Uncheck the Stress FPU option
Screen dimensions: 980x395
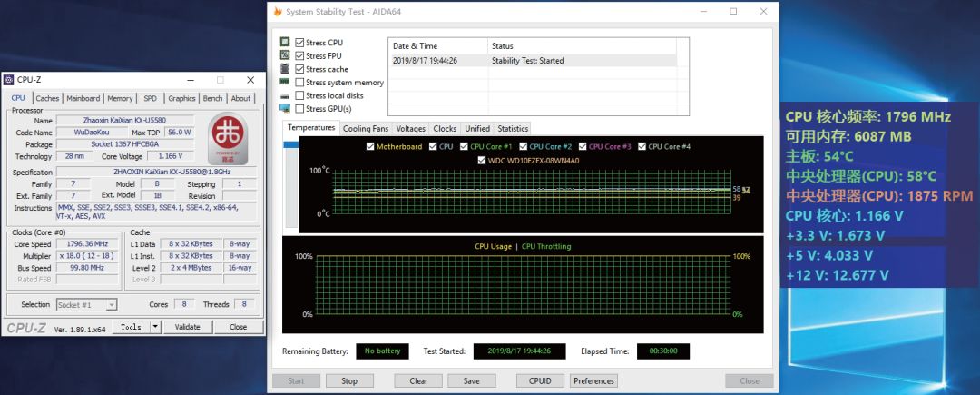click(x=299, y=56)
